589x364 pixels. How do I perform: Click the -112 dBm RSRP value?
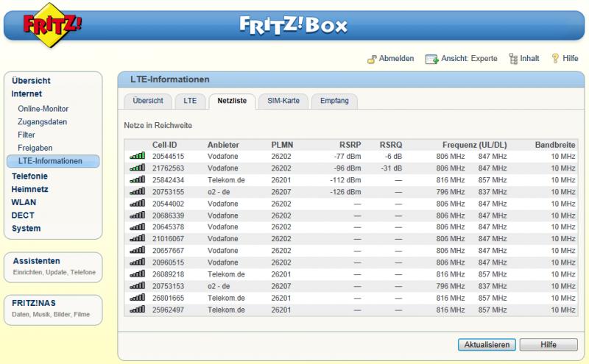pyautogui.click(x=345, y=180)
